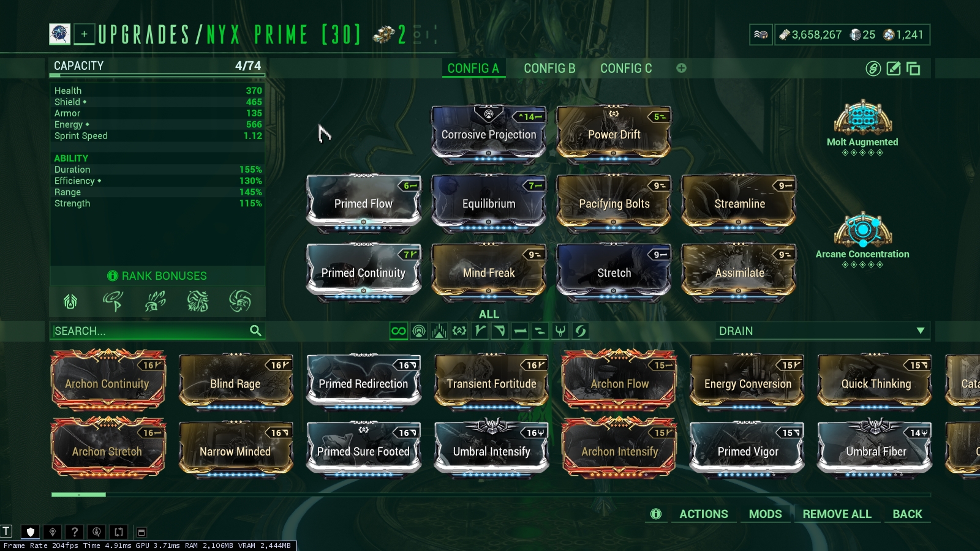This screenshot has height=551, width=980.
Task: Open Arcane Concentration arcane slot
Action: [x=862, y=241]
